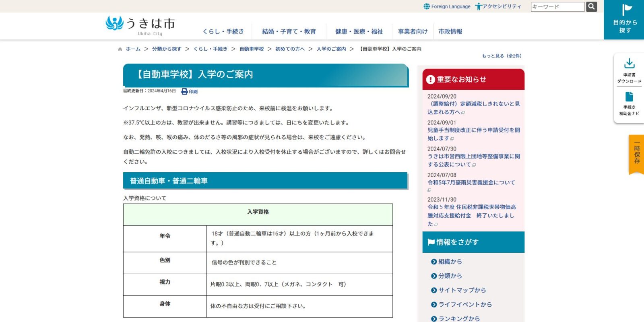Screen dimensions: 644x322
Task: Open the 児童手当制度改正 notice link
Action: pyautogui.click(x=474, y=134)
